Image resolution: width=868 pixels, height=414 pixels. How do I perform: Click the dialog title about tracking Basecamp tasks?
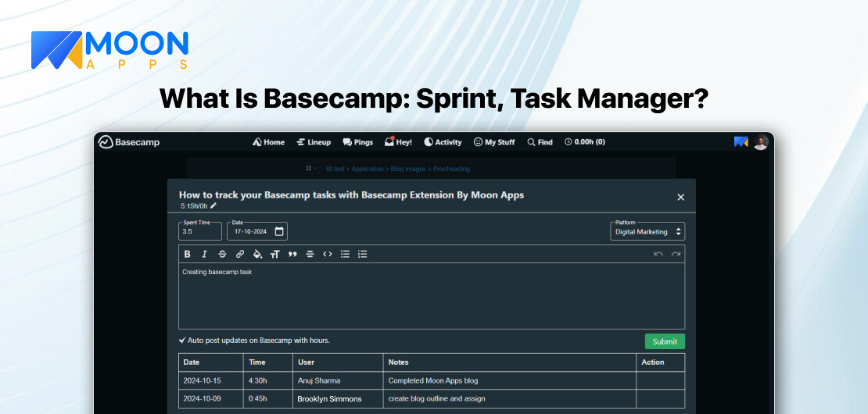pos(351,195)
